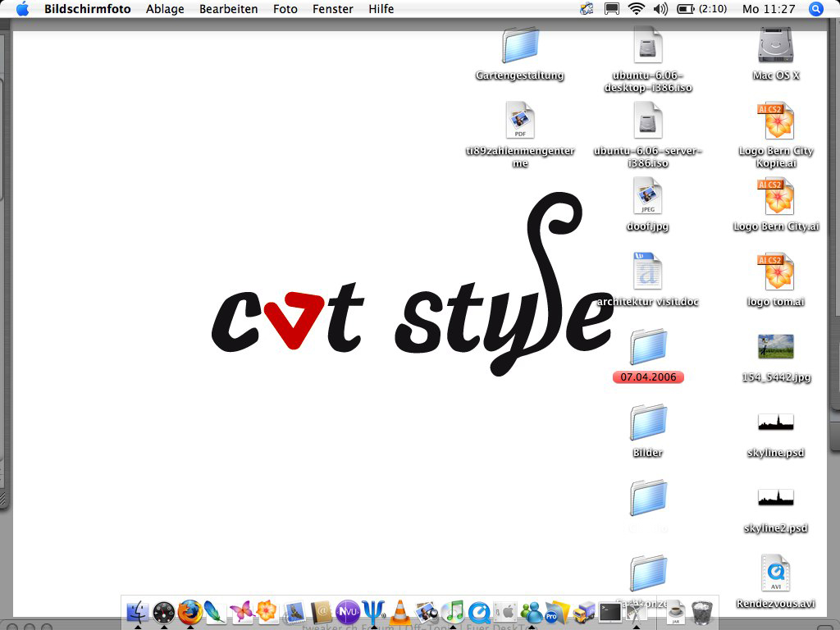Open the Wi-Fi status menu

(636, 9)
